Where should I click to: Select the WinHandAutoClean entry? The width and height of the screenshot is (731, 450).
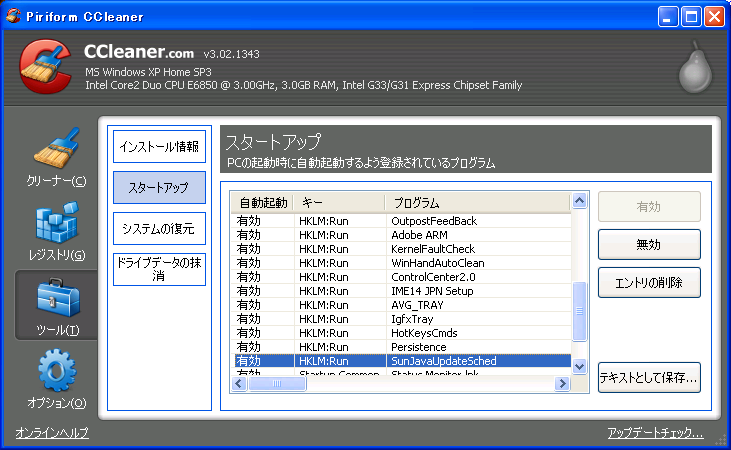click(x=401, y=263)
